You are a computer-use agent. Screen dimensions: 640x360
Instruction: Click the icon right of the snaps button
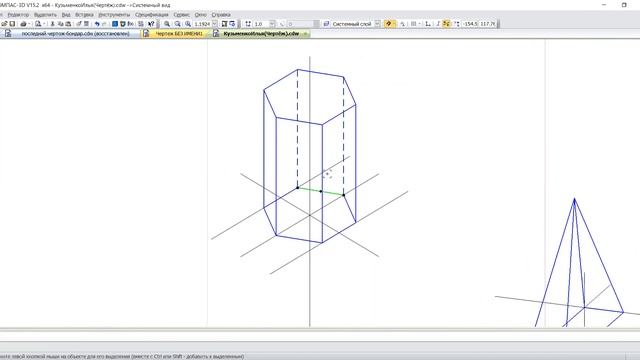coord(402,24)
